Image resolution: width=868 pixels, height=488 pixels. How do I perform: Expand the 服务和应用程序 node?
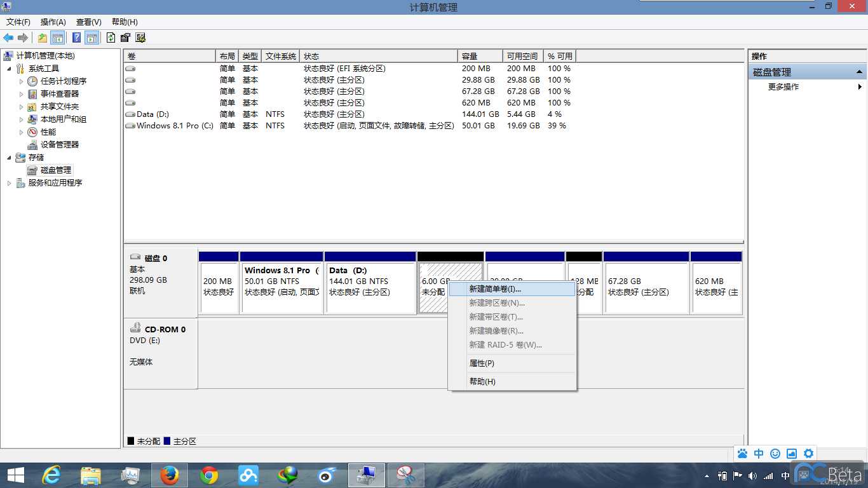pyautogui.click(x=9, y=183)
